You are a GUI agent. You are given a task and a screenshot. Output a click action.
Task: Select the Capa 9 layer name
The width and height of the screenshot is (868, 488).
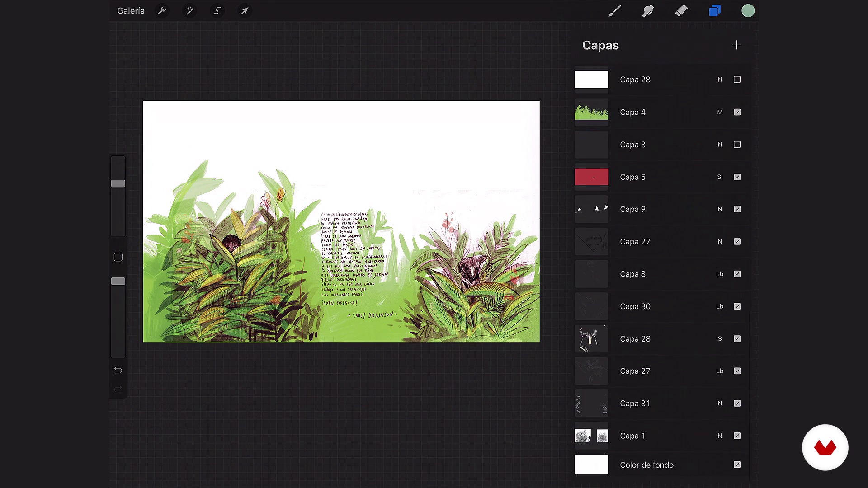632,209
